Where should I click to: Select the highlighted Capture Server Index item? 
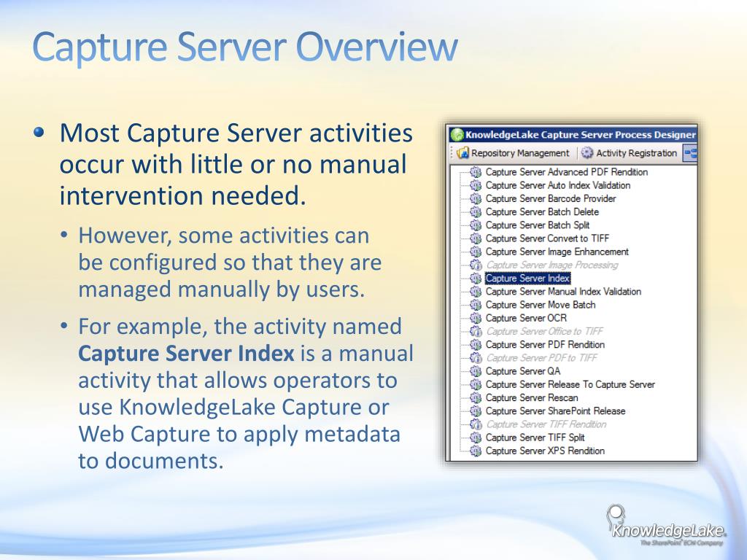[528, 278]
